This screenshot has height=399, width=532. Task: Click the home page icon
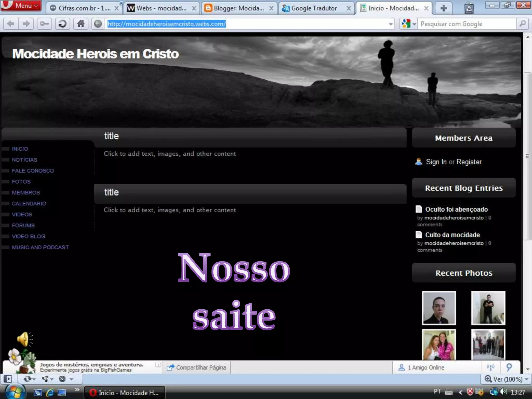81,24
